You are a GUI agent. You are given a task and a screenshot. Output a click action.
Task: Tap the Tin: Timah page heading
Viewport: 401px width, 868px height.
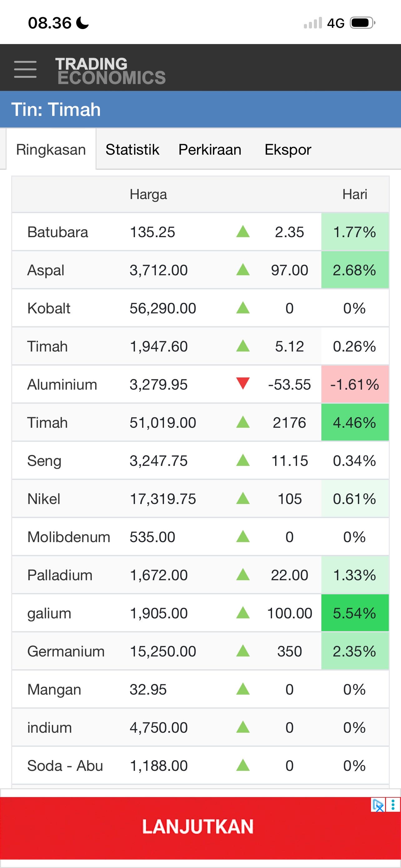[x=56, y=109]
